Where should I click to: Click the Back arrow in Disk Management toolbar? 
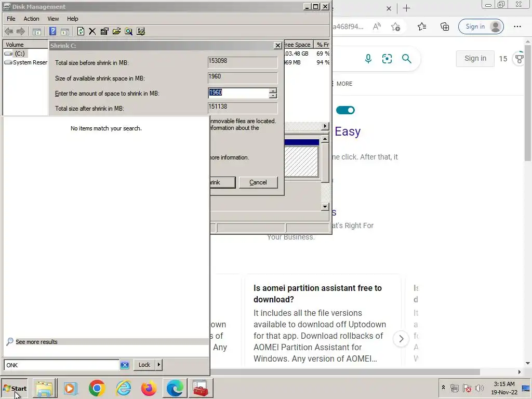(x=9, y=32)
